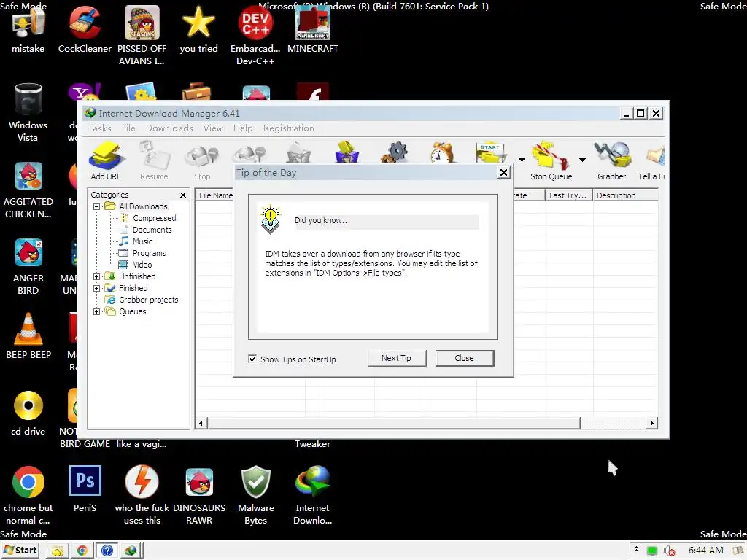Image resolution: width=747 pixels, height=560 pixels.
Task: Click the scroll right arrow in download list
Action: [x=651, y=423]
